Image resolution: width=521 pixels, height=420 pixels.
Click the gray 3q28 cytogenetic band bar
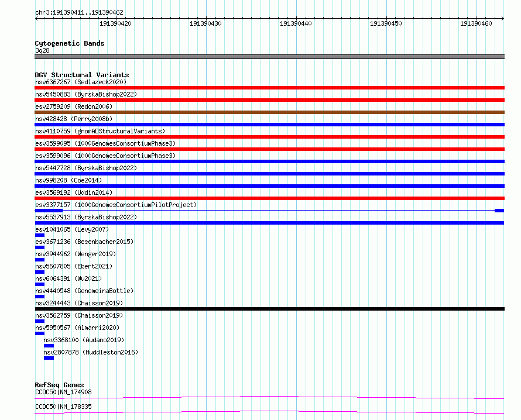(269, 57)
